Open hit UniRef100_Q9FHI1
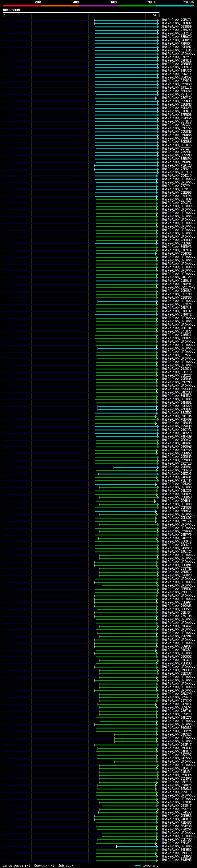 (176, 60)
